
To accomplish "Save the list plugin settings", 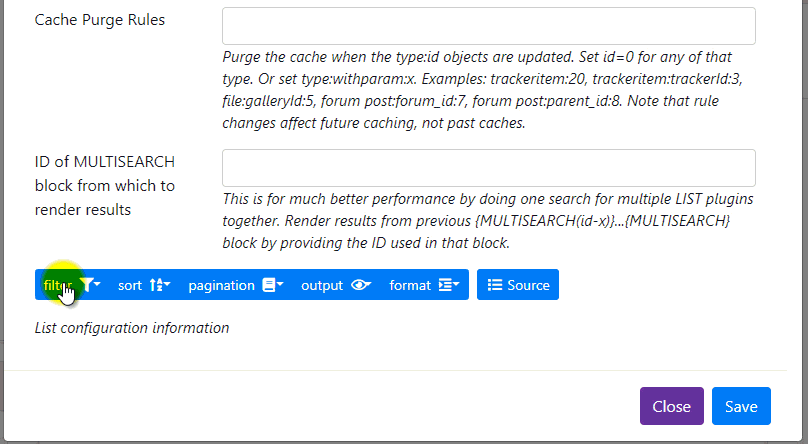I will click(741, 406).
